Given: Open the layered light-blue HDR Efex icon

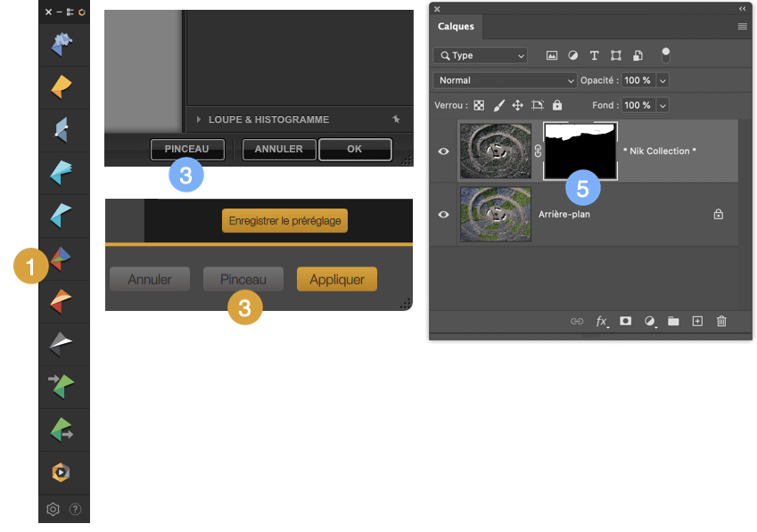Looking at the screenshot, I should click(62, 173).
